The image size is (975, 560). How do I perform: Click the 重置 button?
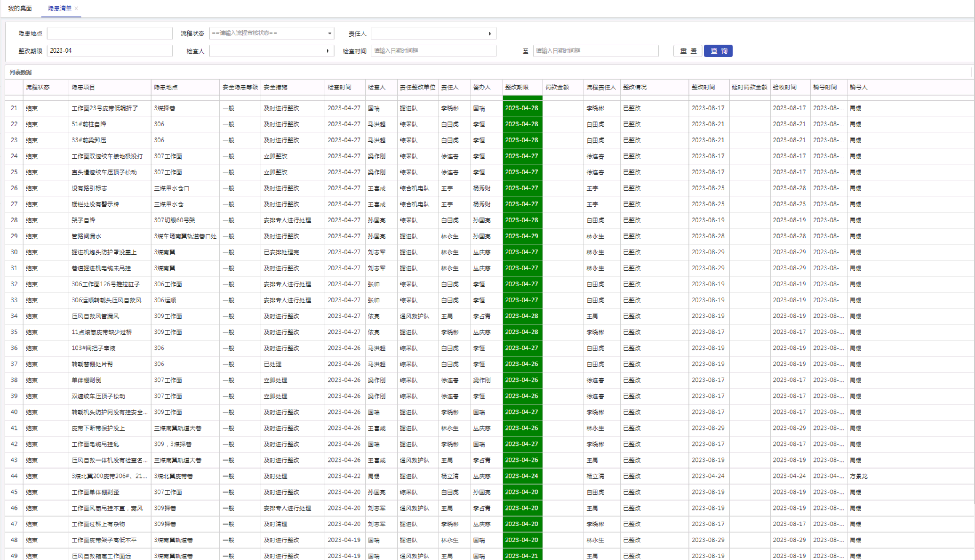(688, 51)
